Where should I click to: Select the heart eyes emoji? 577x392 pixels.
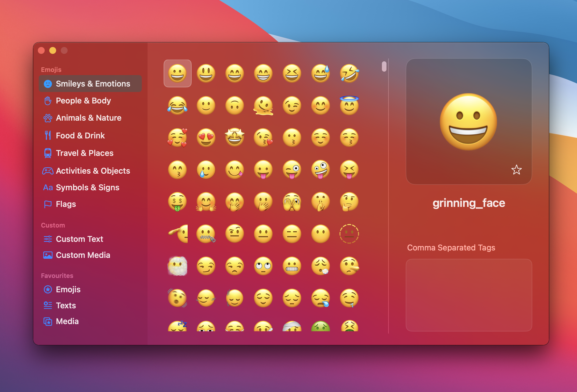point(206,138)
